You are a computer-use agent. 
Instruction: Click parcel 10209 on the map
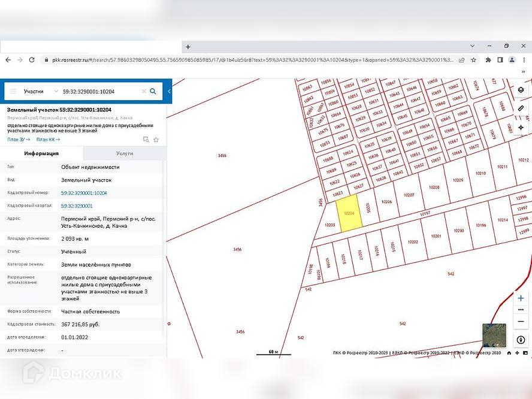pyautogui.click(x=458, y=180)
